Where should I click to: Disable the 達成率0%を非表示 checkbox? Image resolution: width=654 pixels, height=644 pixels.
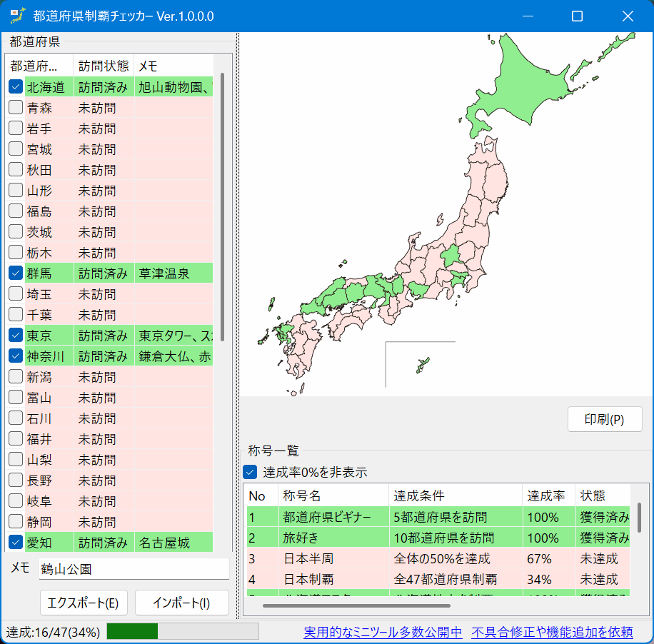[250, 471]
